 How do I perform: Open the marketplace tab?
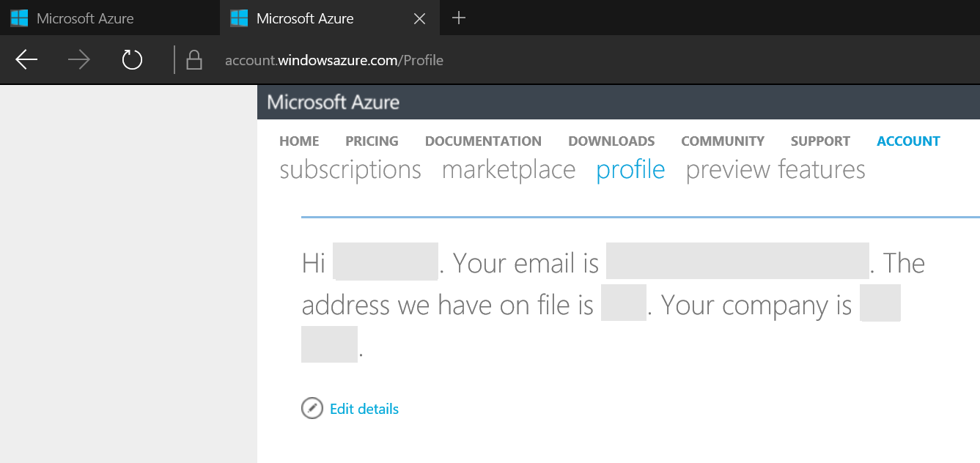tap(509, 170)
